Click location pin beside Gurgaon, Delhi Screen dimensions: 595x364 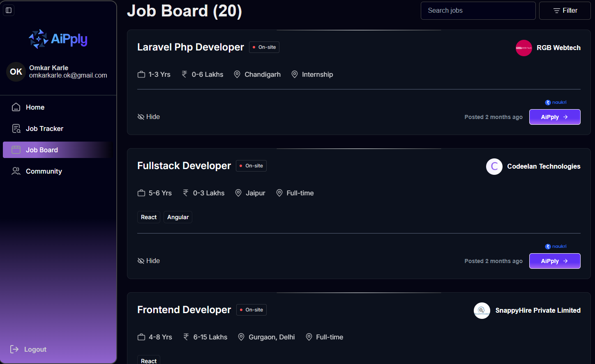click(x=241, y=337)
